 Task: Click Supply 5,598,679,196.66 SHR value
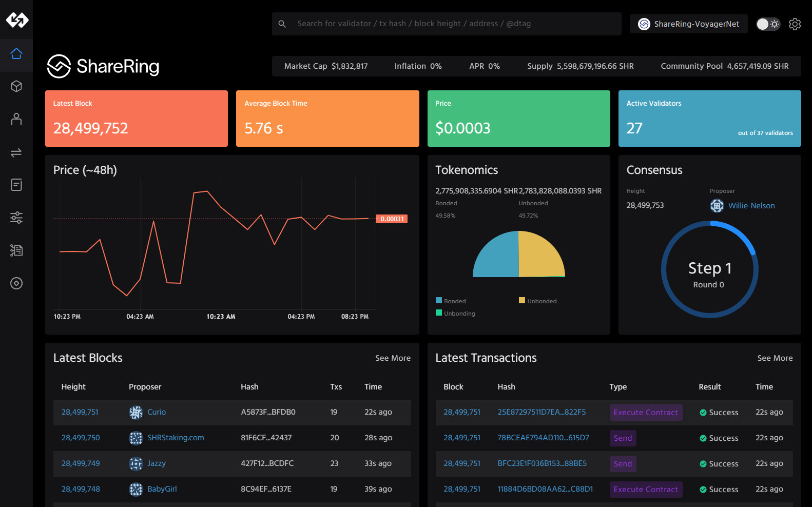coord(595,66)
